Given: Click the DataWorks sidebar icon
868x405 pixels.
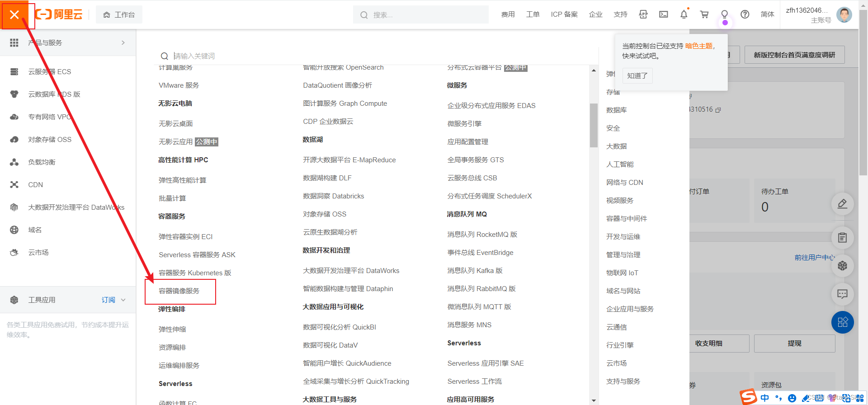Looking at the screenshot, I should [14, 207].
